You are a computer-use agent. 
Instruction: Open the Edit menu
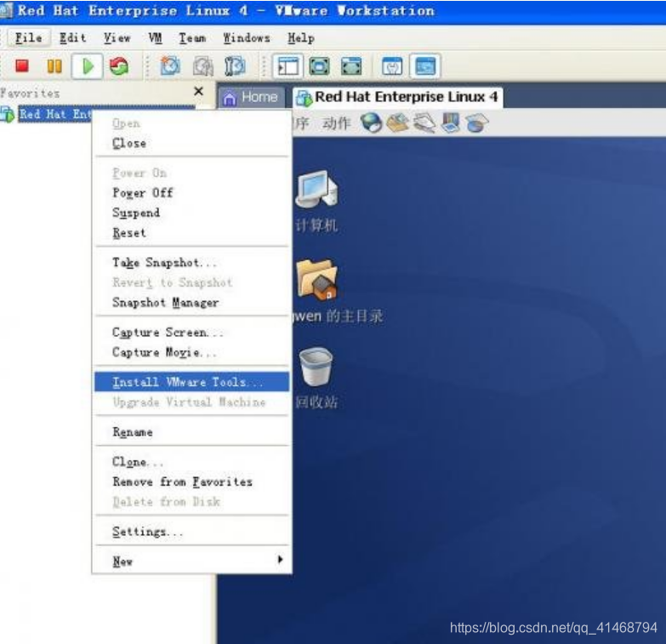pos(72,37)
